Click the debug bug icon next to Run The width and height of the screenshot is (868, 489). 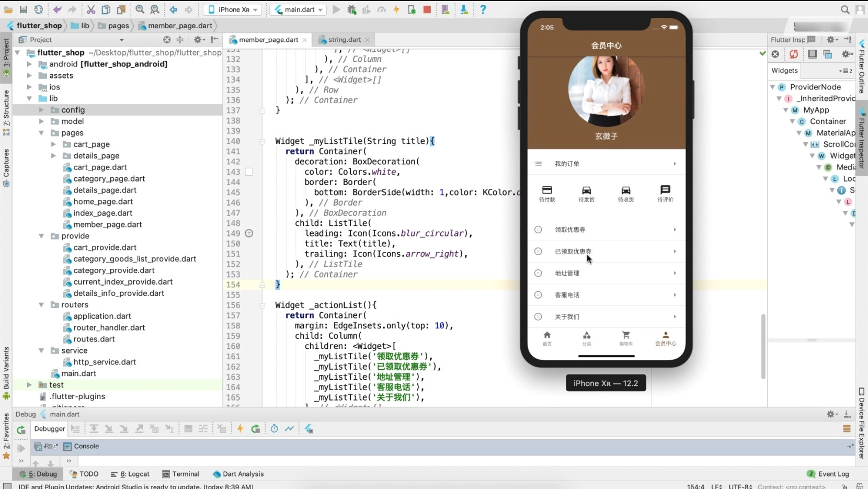351,9
